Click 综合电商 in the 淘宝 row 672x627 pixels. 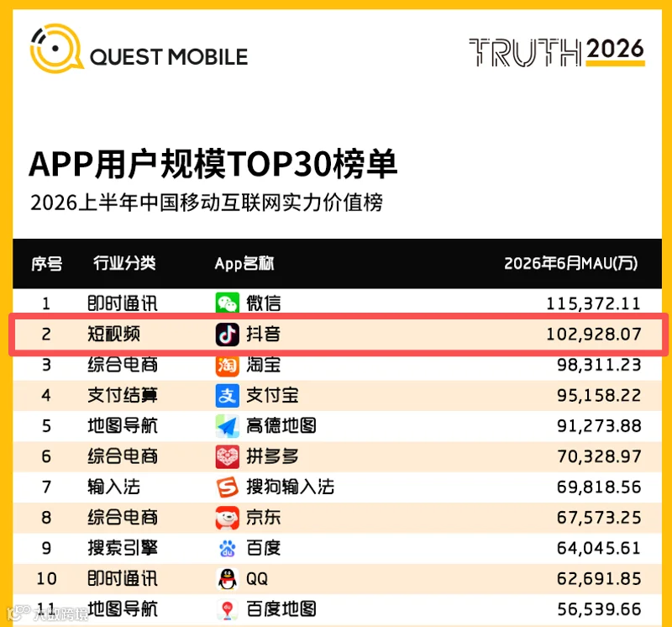(x=123, y=365)
